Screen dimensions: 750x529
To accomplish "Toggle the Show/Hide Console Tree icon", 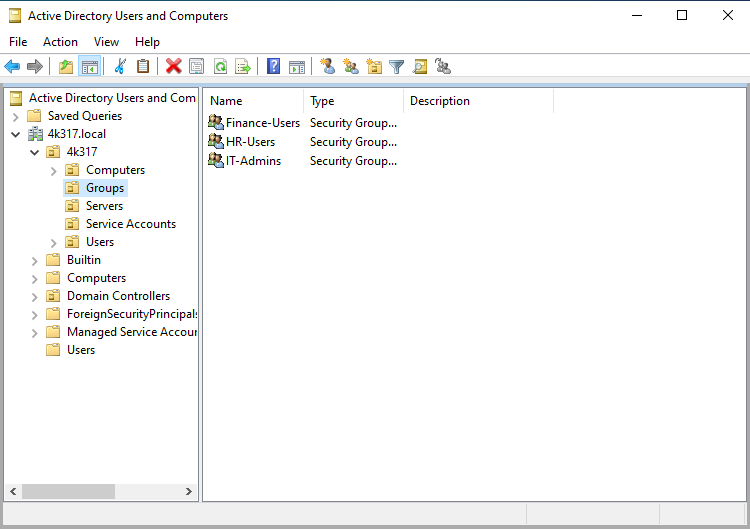I will [x=90, y=66].
